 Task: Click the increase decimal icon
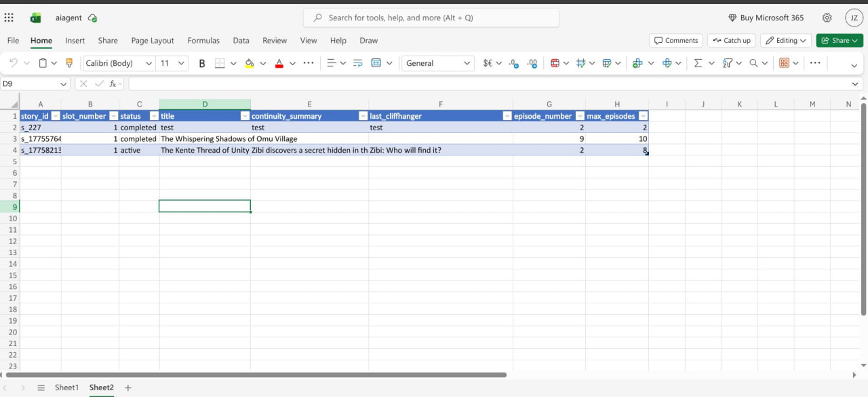[532, 63]
